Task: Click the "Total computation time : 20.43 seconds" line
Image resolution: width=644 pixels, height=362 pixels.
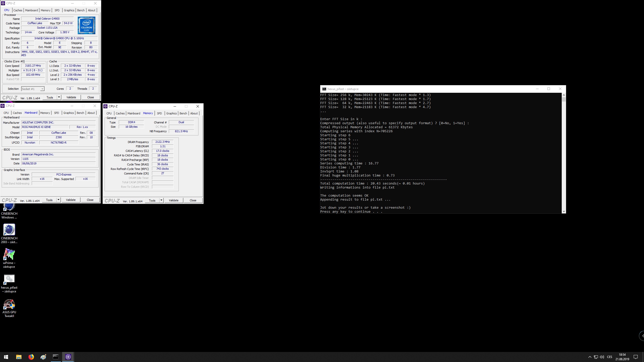Action: 372,184
